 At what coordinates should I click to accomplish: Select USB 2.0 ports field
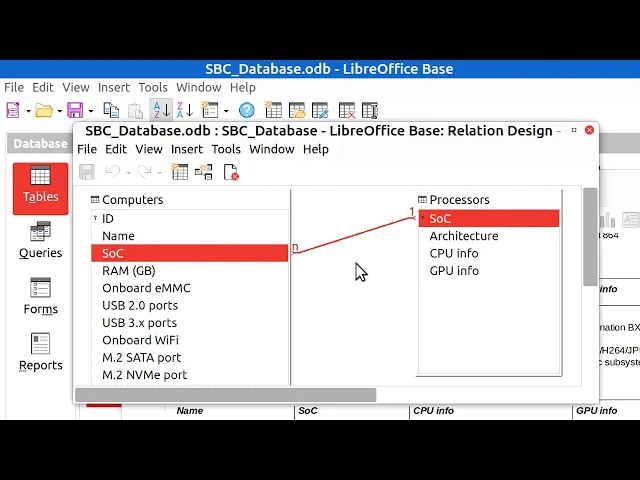click(x=190, y=305)
